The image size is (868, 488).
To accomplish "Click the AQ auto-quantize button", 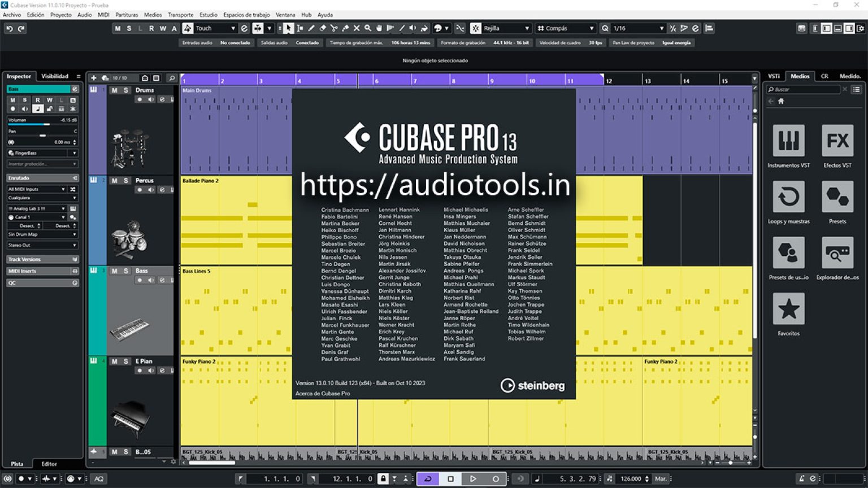I will (98, 478).
